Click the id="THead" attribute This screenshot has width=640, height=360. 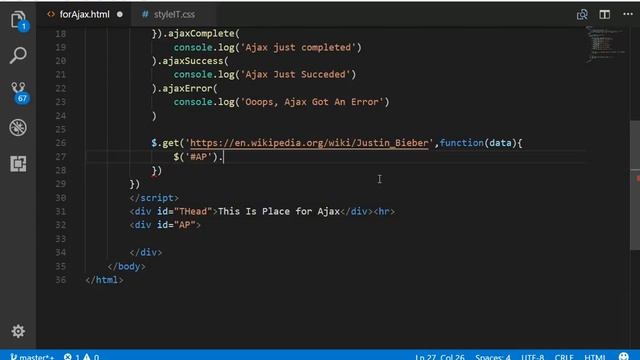[184, 211]
